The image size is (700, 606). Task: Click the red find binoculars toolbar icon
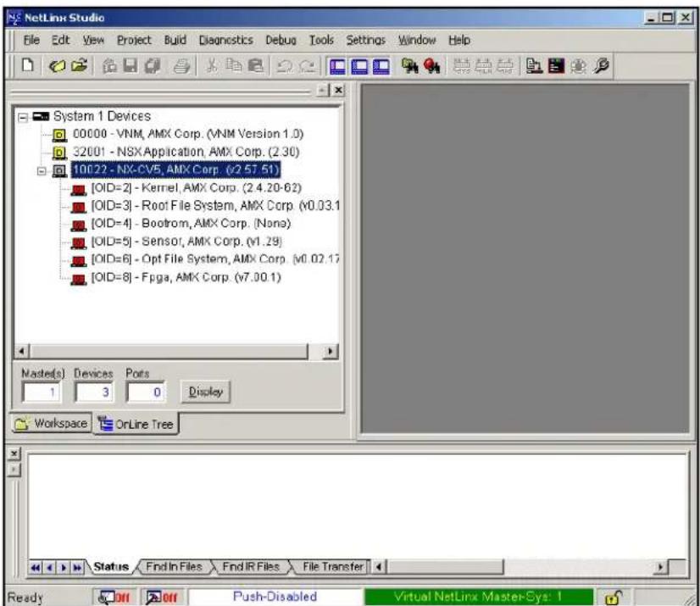pyautogui.click(x=431, y=66)
